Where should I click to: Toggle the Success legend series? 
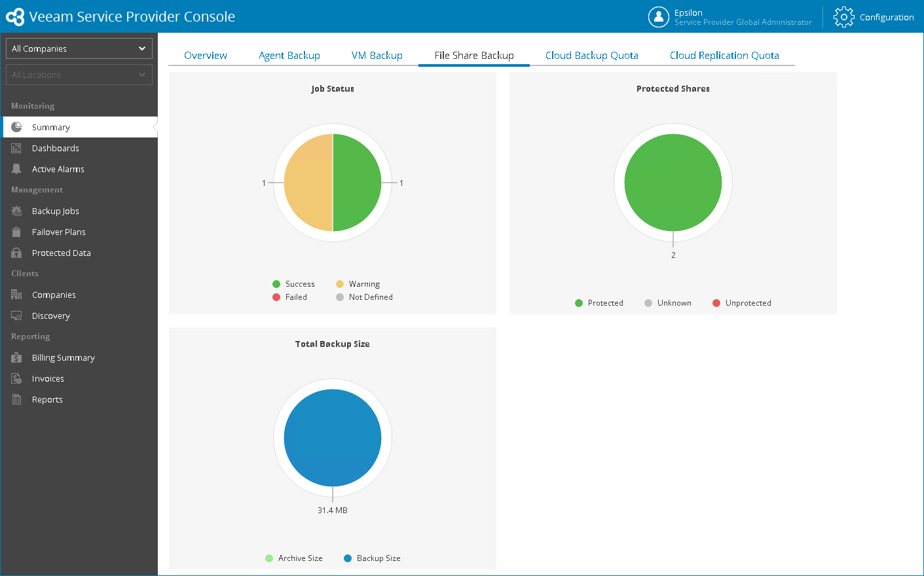tap(293, 284)
